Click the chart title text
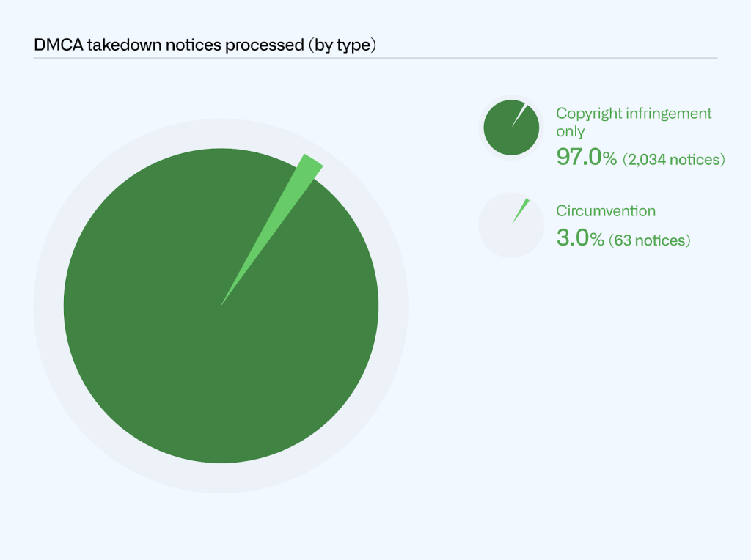751x560 pixels. (x=205, y=45)
